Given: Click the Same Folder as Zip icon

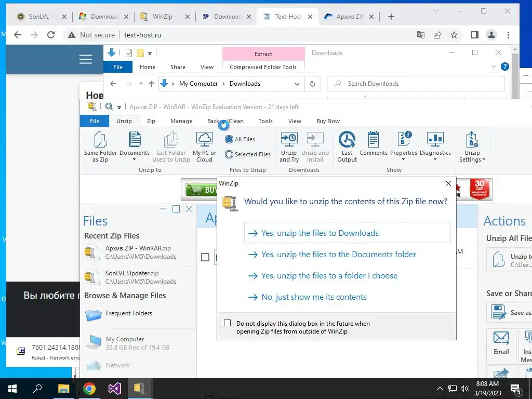Looking at the screenshot, I should pos(100,139).
